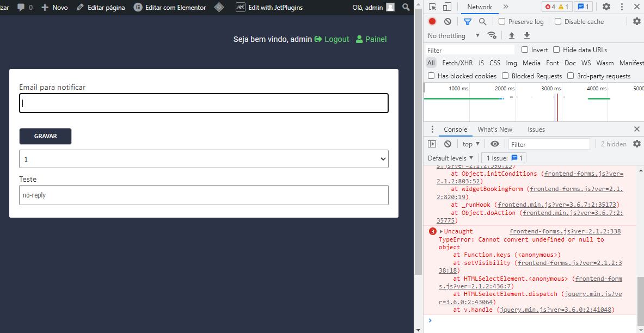Switch to the Issues tab
This screenshot has height=333, width=644.
[536, 129]
